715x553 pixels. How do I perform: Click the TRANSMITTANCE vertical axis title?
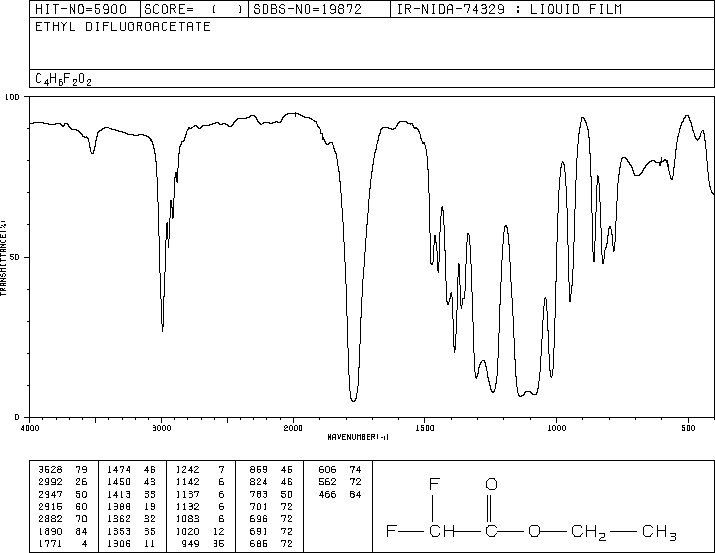point(3,258)
